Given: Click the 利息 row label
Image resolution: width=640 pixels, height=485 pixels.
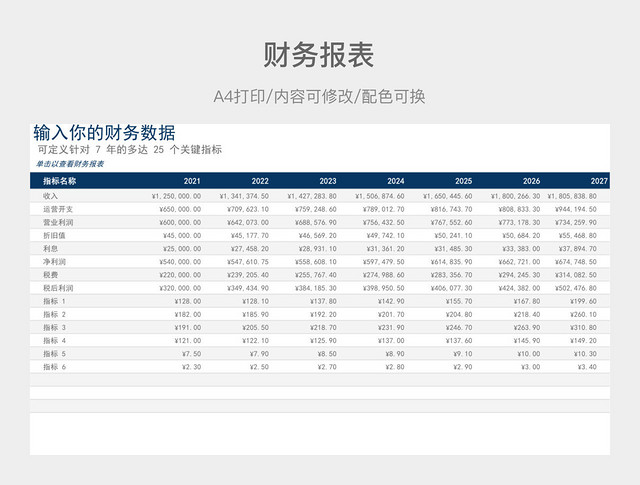Looking at the screenshot, I should [51, 249].
